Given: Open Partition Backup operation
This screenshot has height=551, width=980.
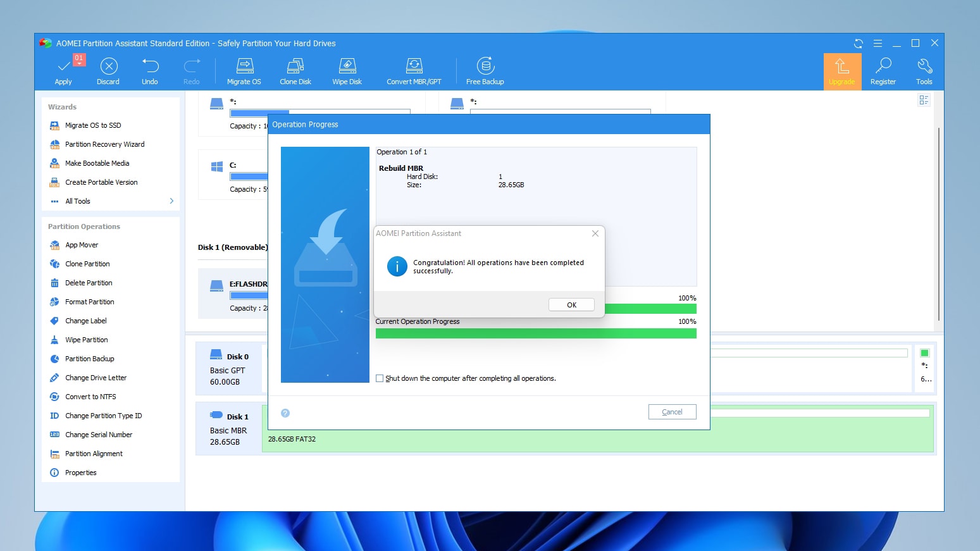Looking at the screenshot, I should (89, 359).
